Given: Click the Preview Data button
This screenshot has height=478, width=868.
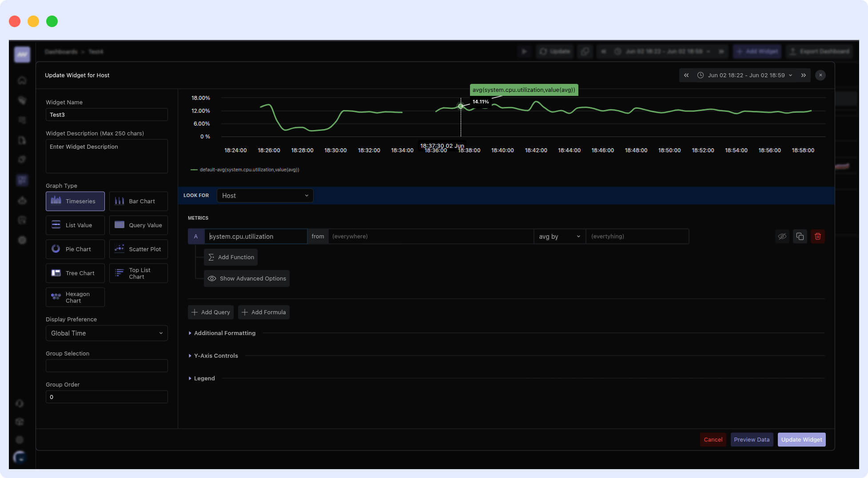Looking at the screenshot, I should point(752,440).
